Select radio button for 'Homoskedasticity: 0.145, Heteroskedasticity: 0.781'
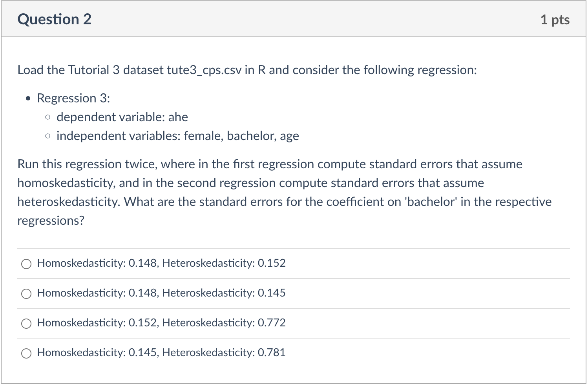 point(26,353)
